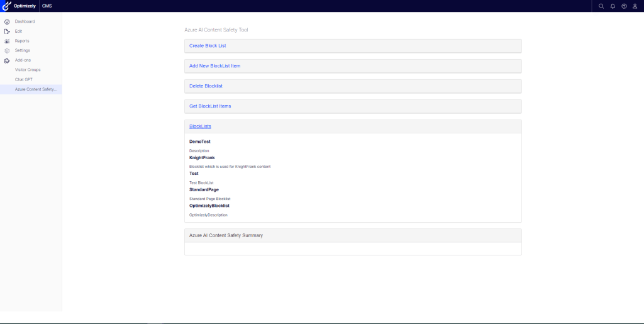This screenshot has width=644, height=324.
Task: Select the OptimizelyBlocklist name
Action: pos(209,205)
